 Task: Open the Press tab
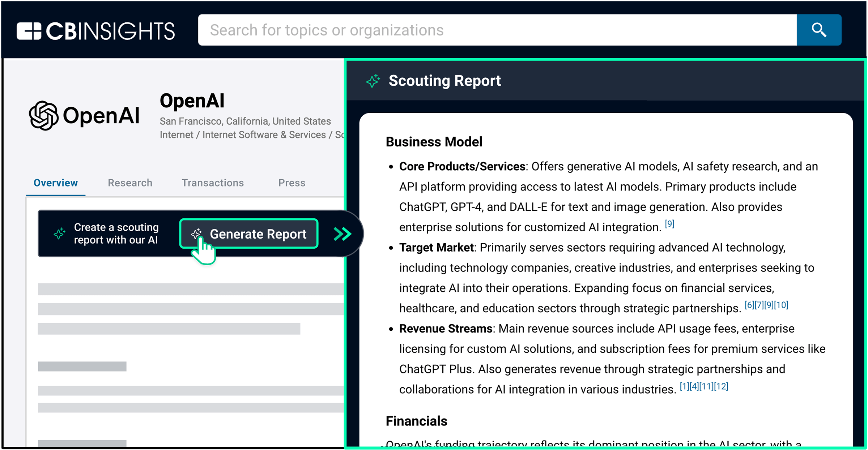tap(292, 183)
